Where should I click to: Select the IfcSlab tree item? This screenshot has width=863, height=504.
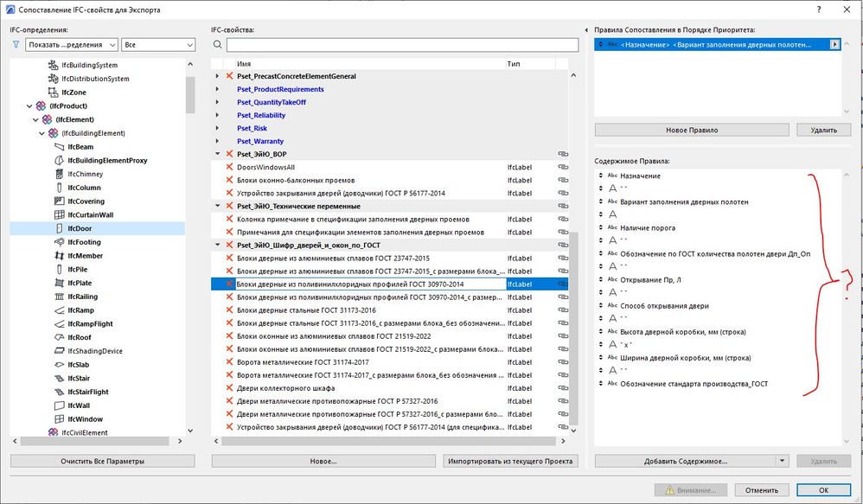(78, 365)
